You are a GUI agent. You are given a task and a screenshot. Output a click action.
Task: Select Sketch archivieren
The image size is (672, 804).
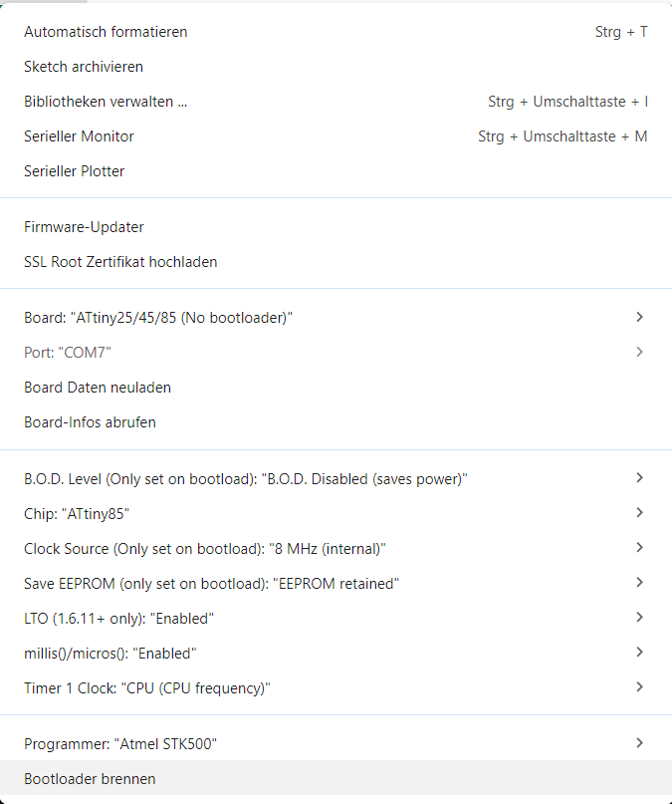84,67
